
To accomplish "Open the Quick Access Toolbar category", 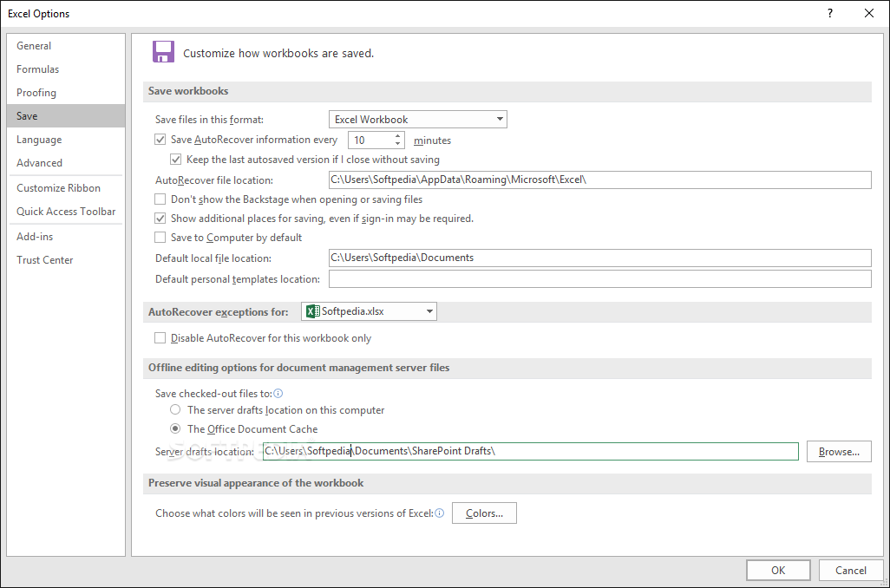I will coord(66,211).
